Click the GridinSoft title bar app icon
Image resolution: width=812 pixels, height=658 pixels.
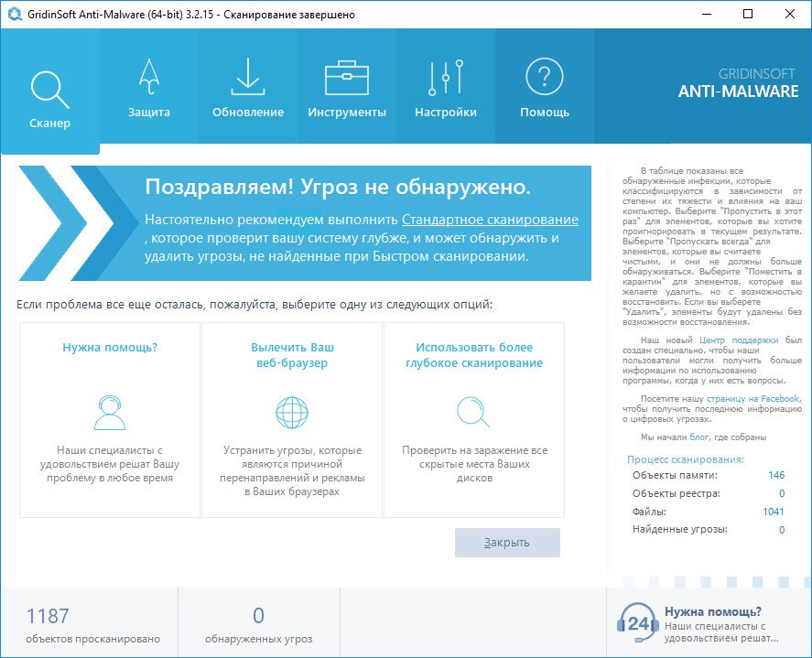pos(15,14)
